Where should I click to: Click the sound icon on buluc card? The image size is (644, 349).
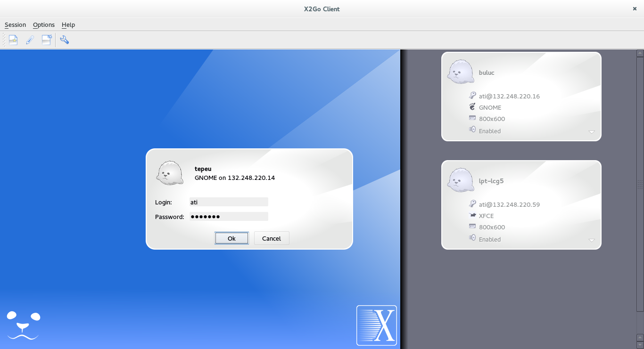coord(472,130)
